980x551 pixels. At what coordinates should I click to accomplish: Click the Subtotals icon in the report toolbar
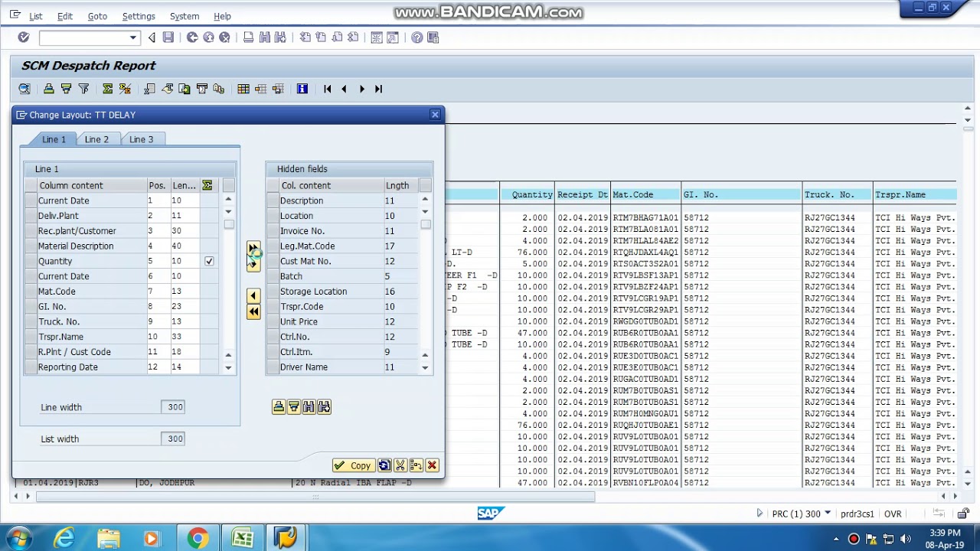pyautogui.click(x=125, y=89)
